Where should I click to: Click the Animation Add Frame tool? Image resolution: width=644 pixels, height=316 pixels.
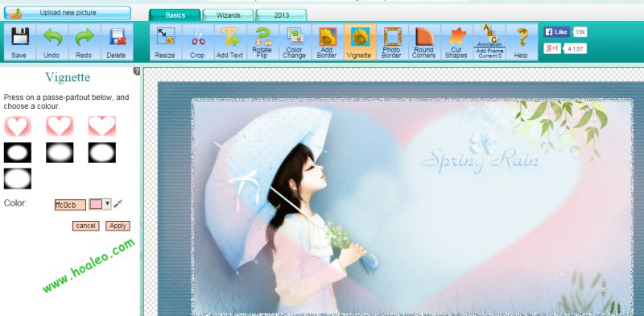(489, 42)
